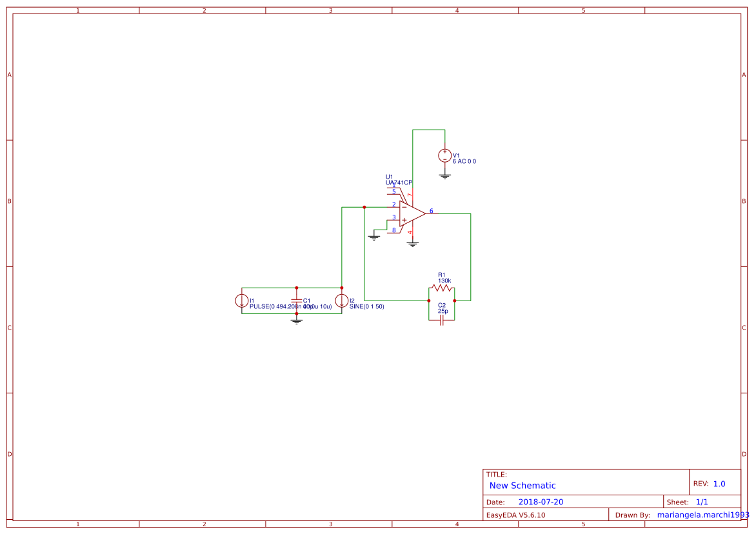Image resolution: width=756 pixels, height=534 pixels.
Task: Select the voltage source V1
Action: [445, 155]
